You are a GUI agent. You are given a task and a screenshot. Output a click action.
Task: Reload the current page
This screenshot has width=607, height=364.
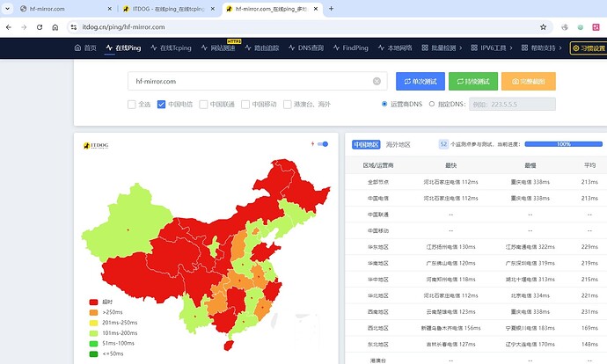pyautogui.click(x=40, y=27)
